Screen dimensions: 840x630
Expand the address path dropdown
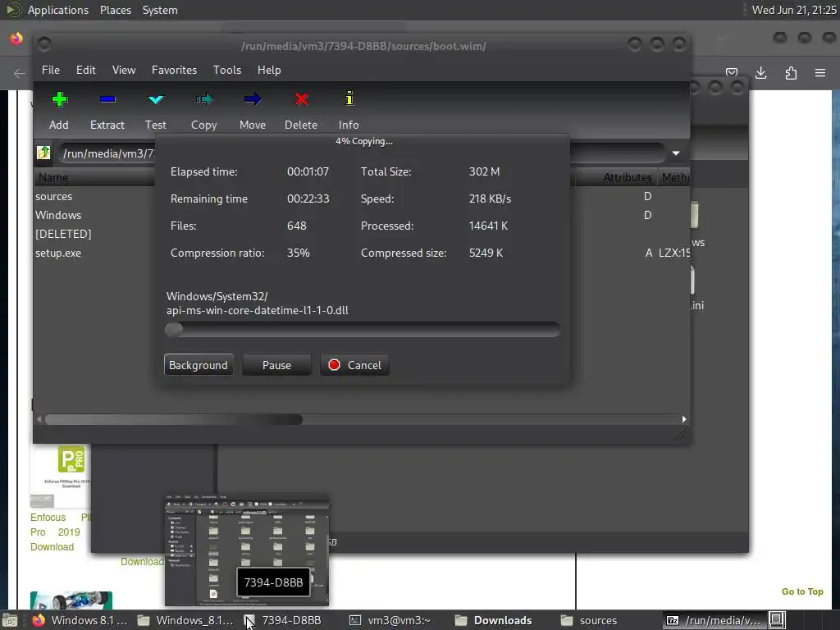click(x=676, y=153)
